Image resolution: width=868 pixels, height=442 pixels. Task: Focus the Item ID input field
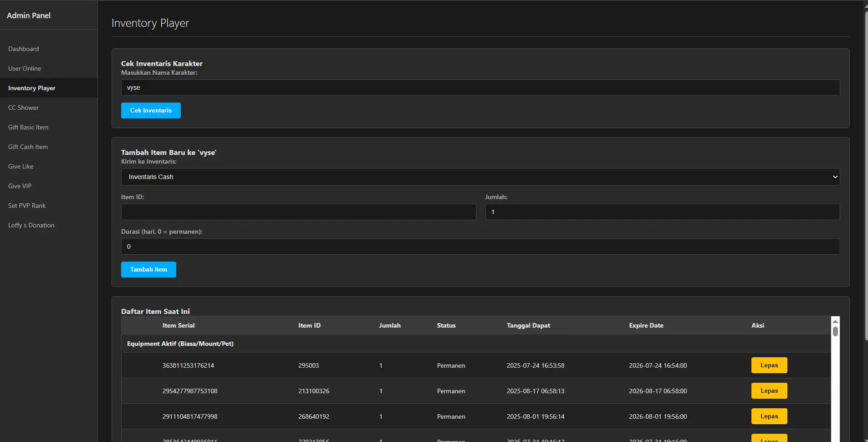298,212
